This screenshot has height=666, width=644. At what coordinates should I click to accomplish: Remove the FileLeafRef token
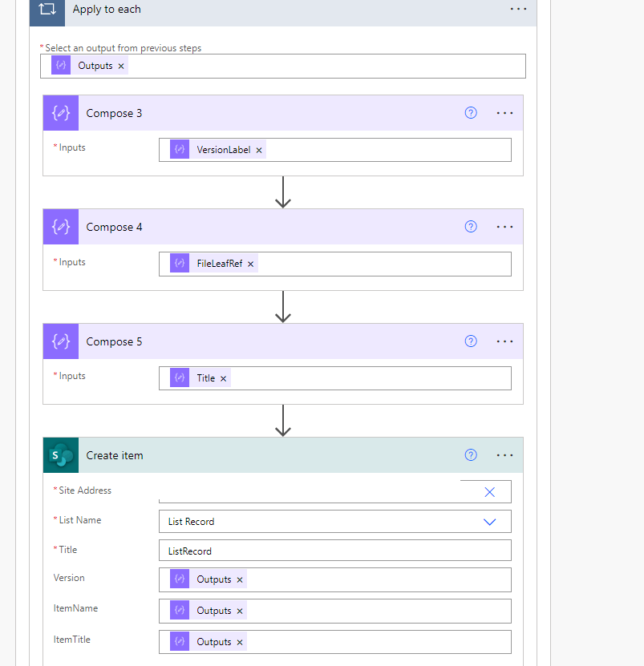(x=251, y=264)
